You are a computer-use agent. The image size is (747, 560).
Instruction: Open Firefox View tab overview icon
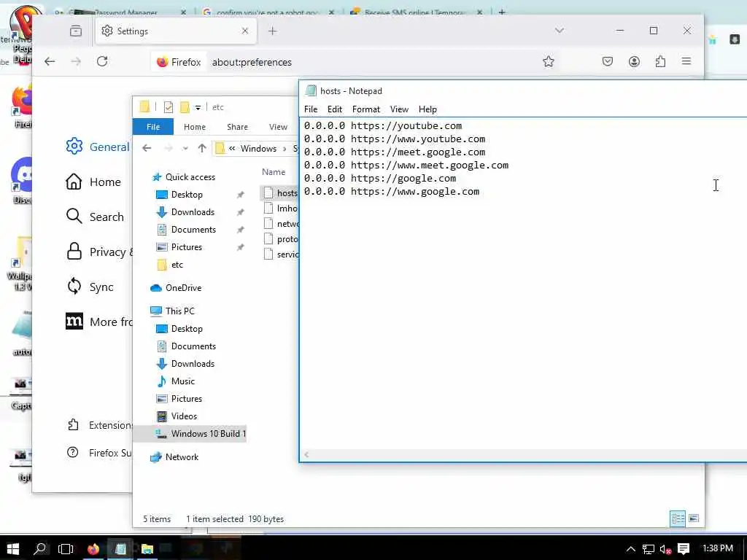(76, 31)
